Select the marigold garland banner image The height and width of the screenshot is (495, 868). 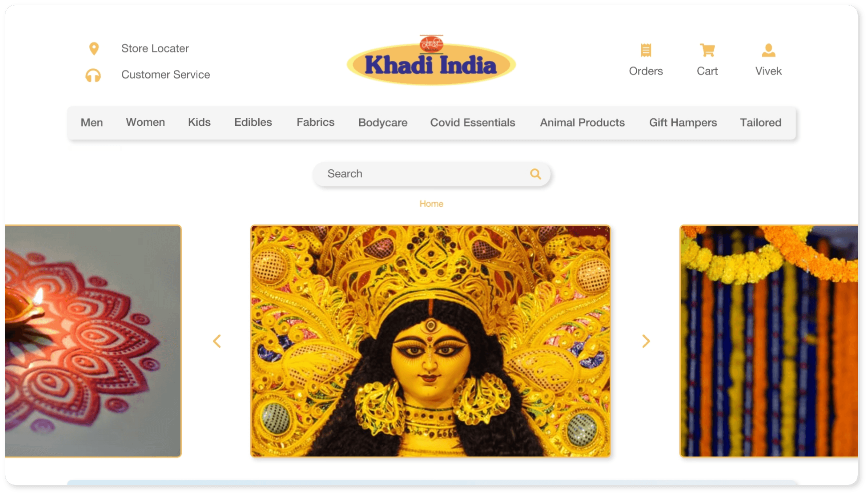[769, 341]
